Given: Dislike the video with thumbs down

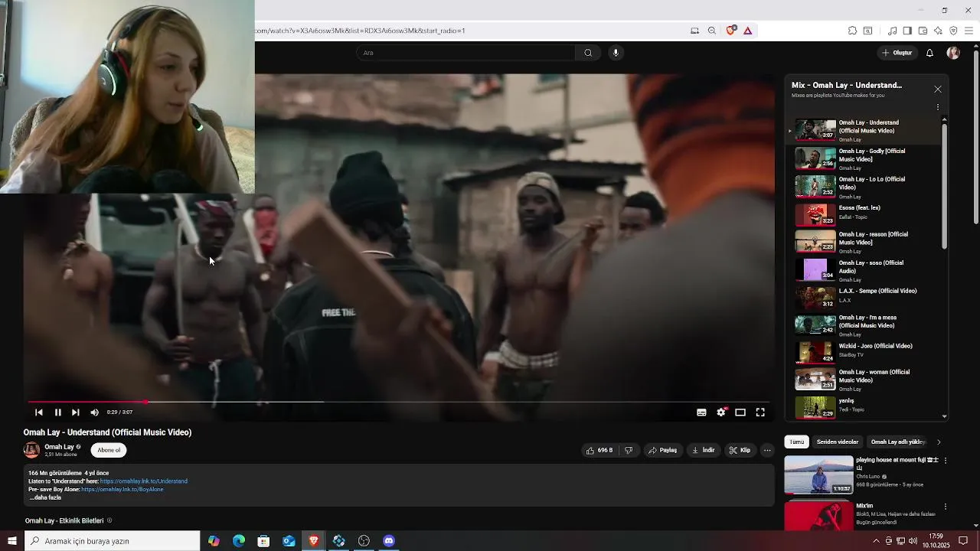Looking at the screenshot, I should (629, 450).
